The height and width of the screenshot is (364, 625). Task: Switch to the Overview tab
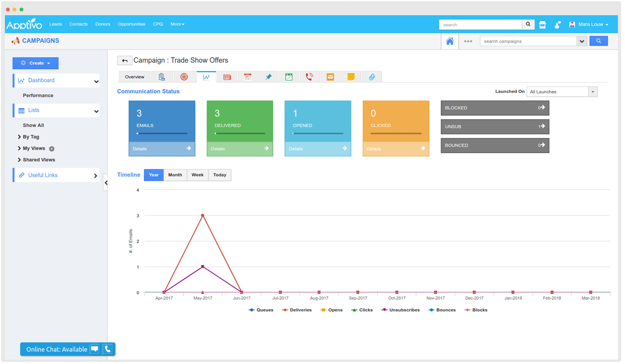[x=135, y=77]
